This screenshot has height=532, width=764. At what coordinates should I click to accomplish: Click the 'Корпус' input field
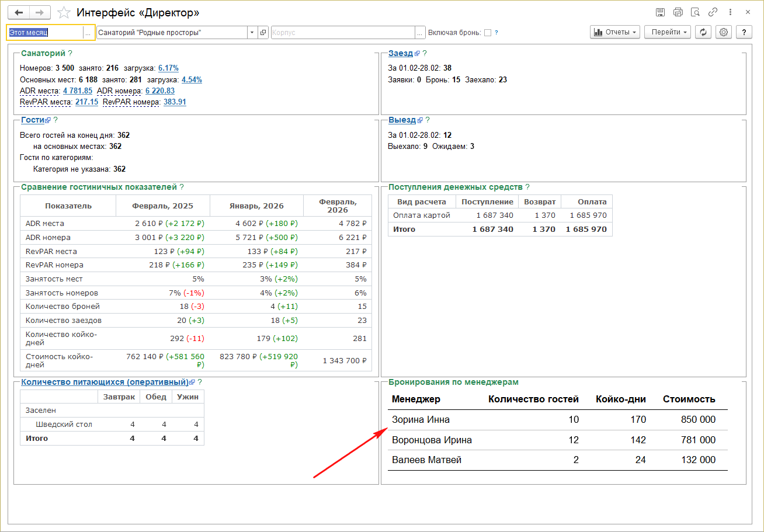tap(343, 33)
